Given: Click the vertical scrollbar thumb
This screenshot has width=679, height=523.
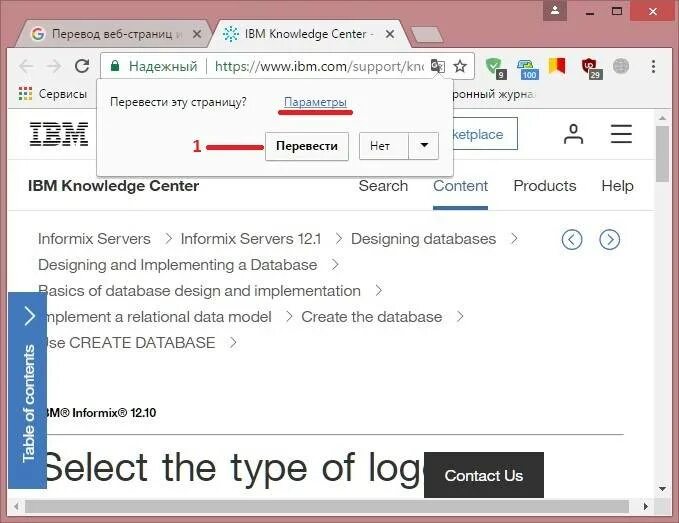Looking at the screenshot, I should [x=662, y=154].
